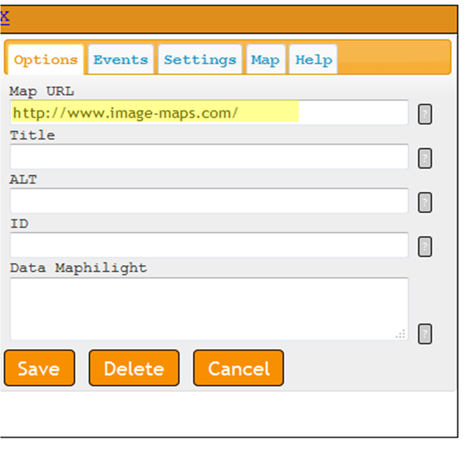
Task: Close the dialog with the X link
Action: (5, 18)
